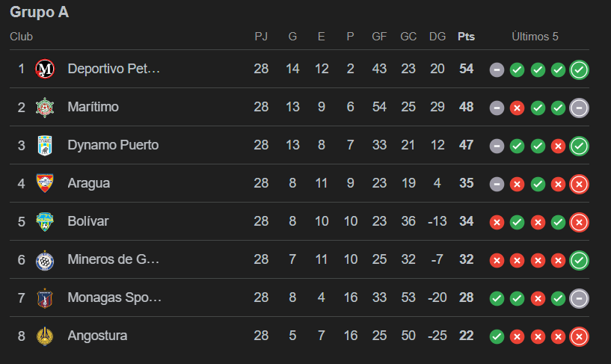Click the Angostura club crest

coord(46,336)
